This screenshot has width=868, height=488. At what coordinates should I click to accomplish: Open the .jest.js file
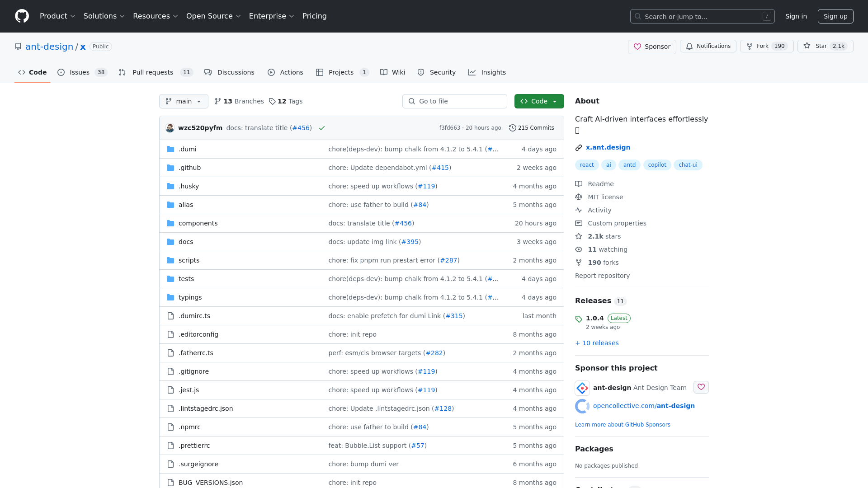click(189, 390)
